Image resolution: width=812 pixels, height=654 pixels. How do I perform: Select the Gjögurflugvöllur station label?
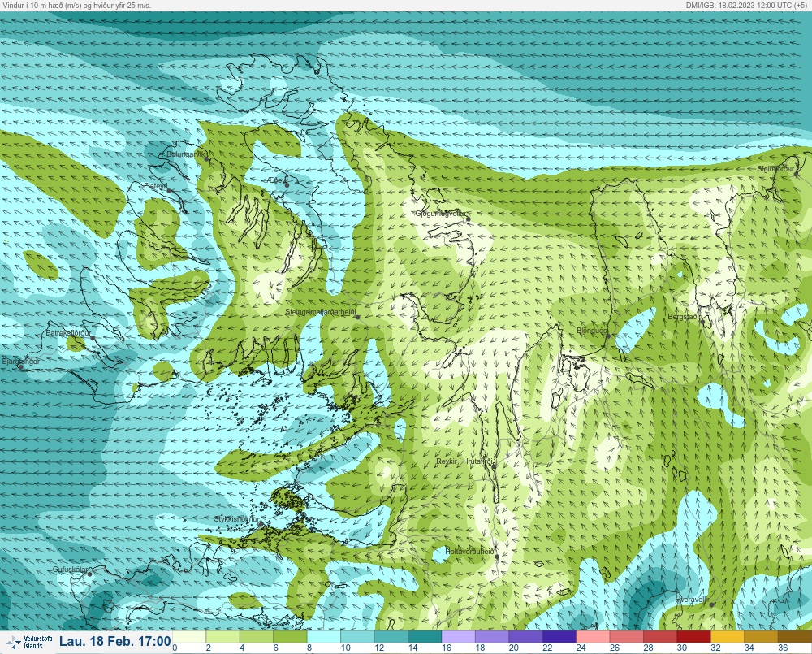coord(441,214)
